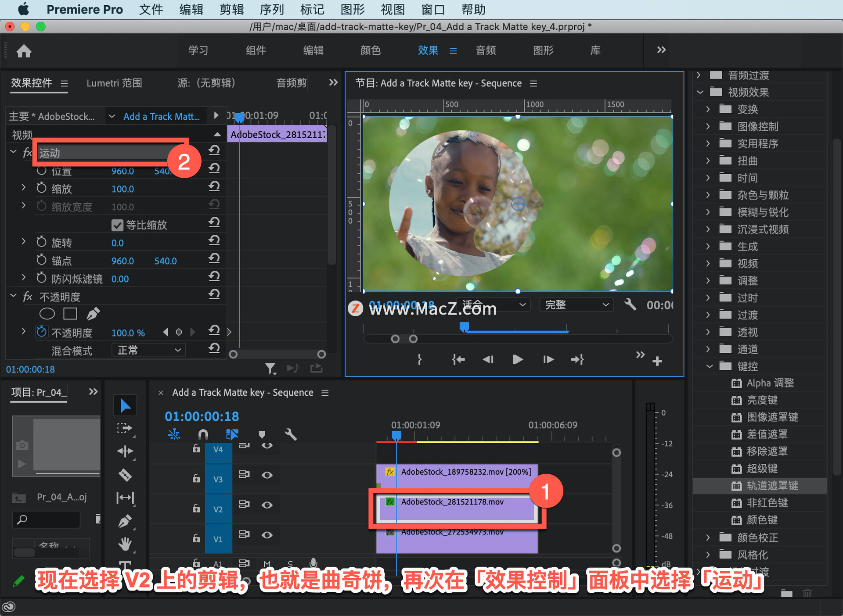Step back one frame
This screenshot has width=843, height=616.
click(488, 359)
